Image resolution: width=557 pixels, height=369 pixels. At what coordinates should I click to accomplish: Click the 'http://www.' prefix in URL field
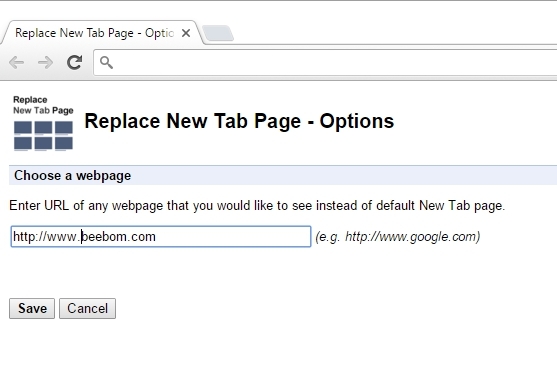click(x=47, y=237)
